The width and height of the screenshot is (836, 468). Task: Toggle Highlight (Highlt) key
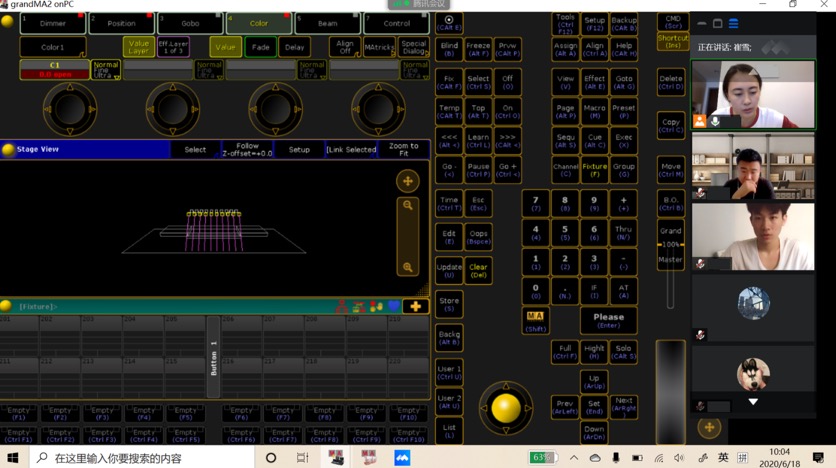594,352
